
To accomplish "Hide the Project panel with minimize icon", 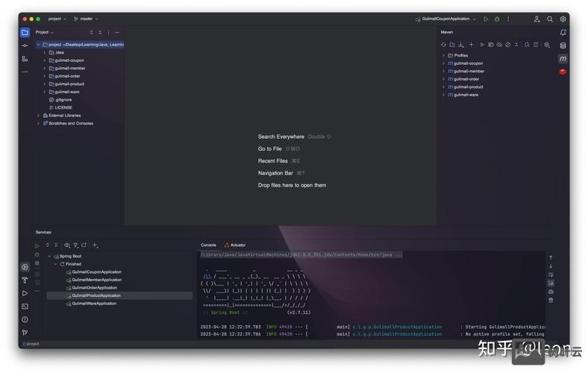I will tap(117, 32).
